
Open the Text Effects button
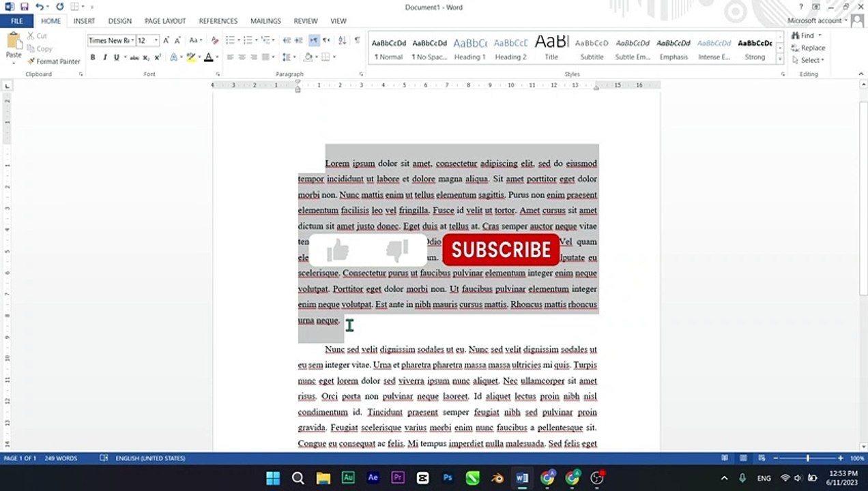pyautogui.click(x=175, y=57)
